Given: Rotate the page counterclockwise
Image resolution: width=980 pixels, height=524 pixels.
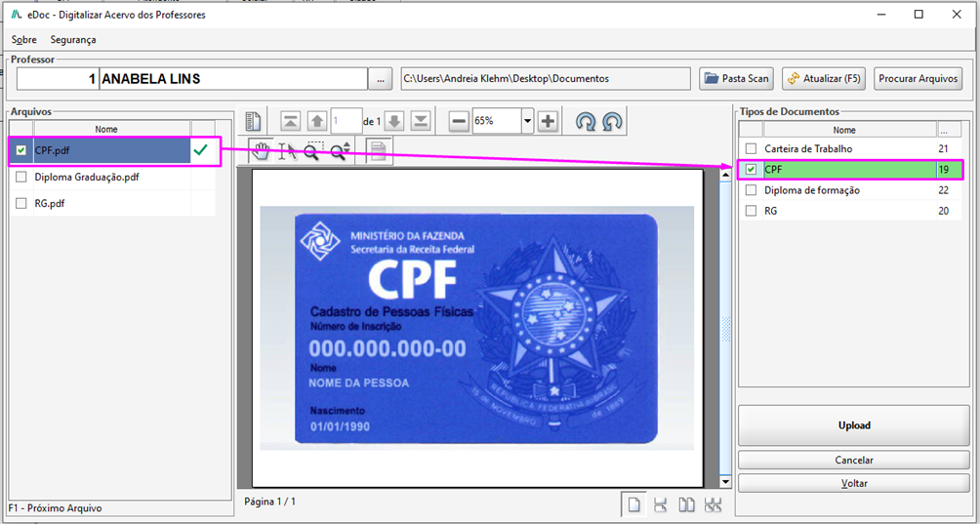Looking at the screenshot, I should (612, 121).
